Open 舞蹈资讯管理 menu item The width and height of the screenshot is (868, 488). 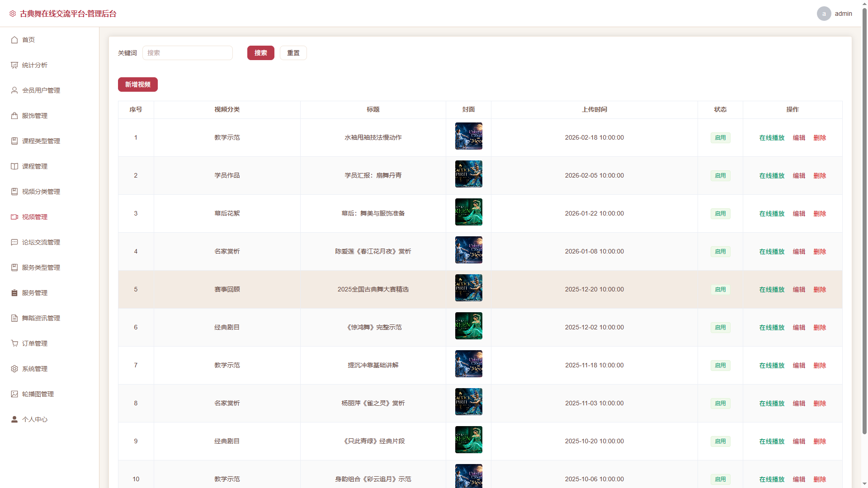point(50,318)
